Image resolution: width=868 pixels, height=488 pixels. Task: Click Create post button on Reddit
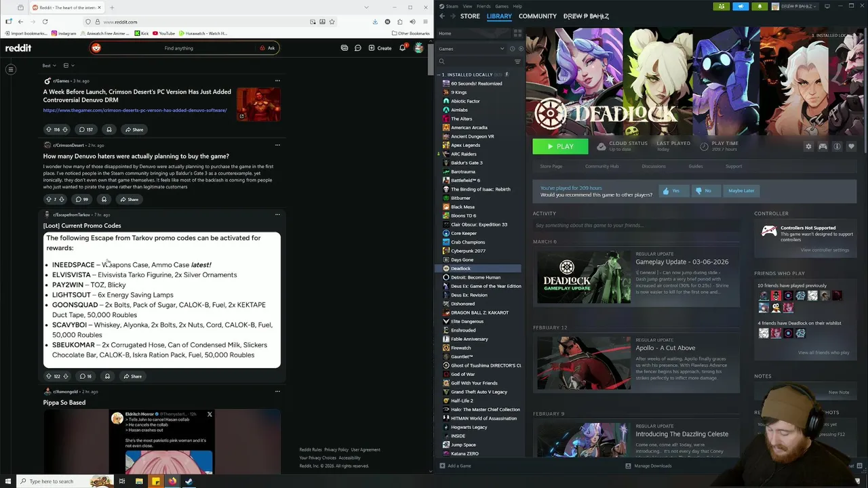click(380, 48)
